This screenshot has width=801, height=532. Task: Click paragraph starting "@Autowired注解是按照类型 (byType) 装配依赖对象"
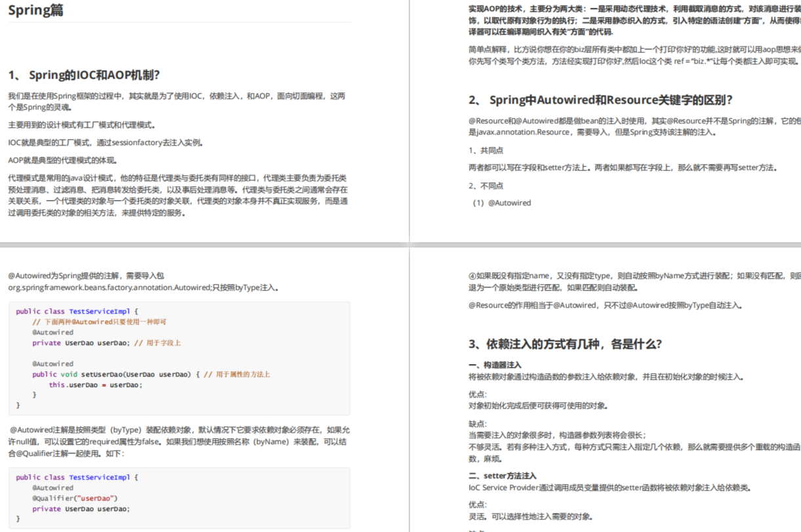click(x=179, y=441)
